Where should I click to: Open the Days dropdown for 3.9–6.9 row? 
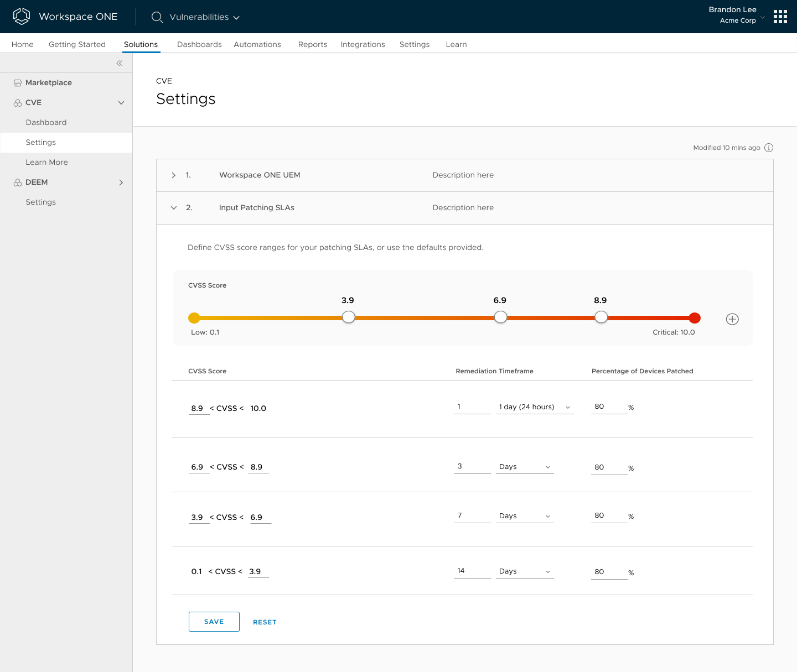point(525,516)
